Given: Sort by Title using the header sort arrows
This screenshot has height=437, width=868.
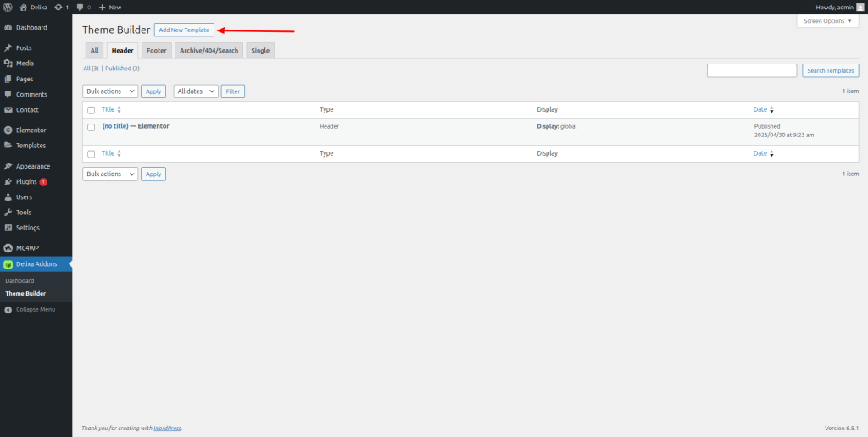Looking at the screenshot, I should pos(119,110).
